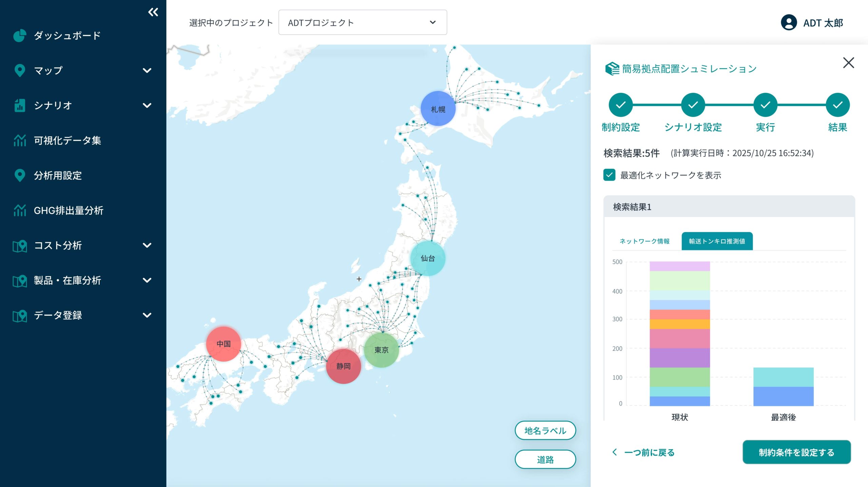Click the dashboard pie chart icon
Viewport: 868px width, 487px height.
(20, 36)
